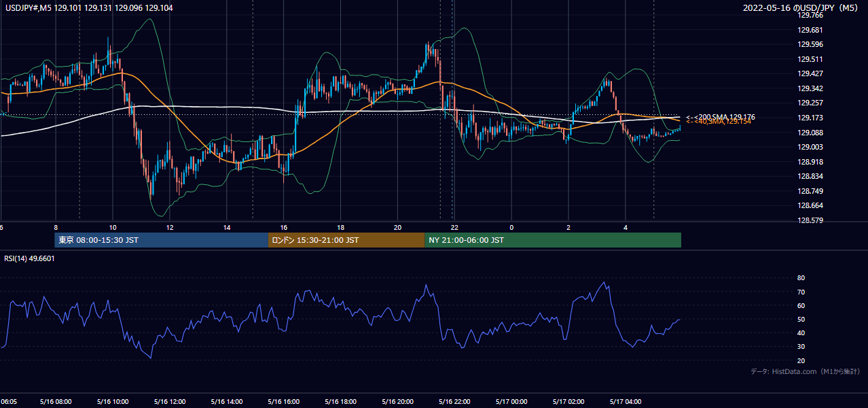
Task: Click hour 14 on the price chart time axis
Action: coord(227,227)
